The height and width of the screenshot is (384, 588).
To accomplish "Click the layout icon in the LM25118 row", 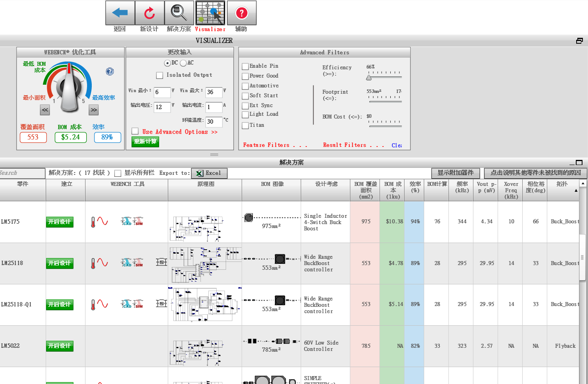I will (161, 262).
